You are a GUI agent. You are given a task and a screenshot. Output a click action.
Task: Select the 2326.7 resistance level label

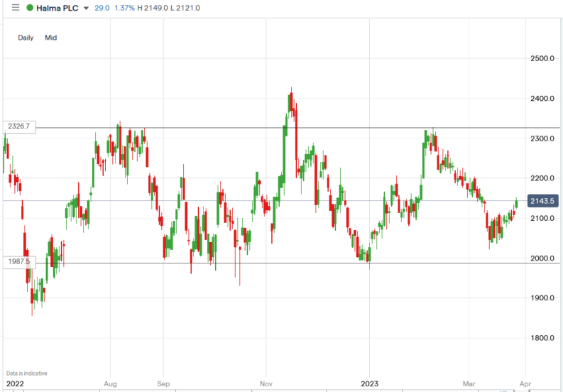[x=19, y=126]
